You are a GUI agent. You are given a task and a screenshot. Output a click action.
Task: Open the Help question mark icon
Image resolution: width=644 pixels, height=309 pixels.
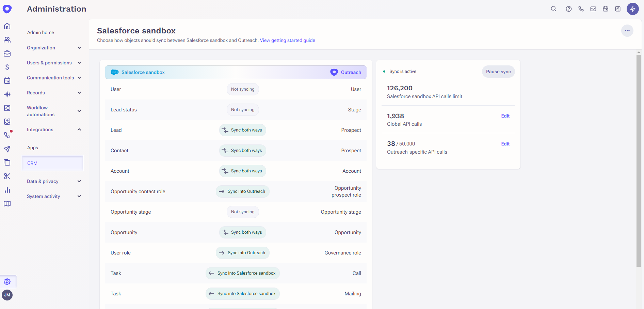pos(569,9)
